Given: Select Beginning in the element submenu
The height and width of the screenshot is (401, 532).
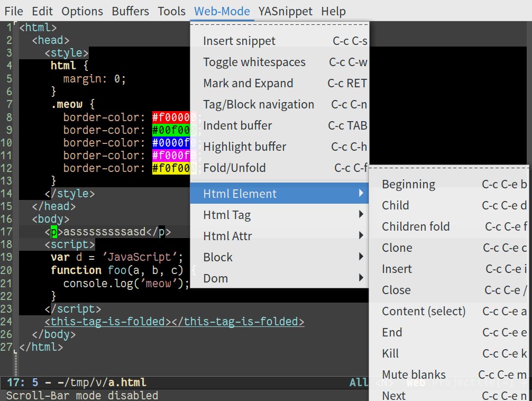Looking at the screenshot, I should pos(449,184).
